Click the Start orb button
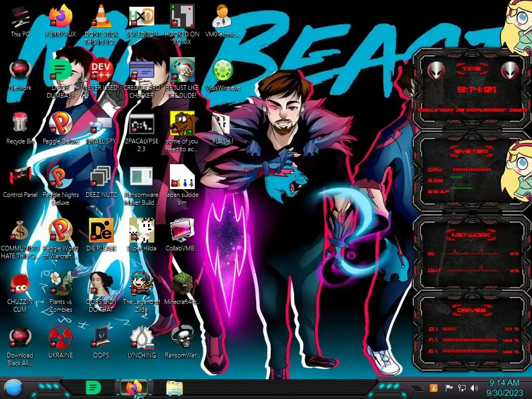This screenshot has height=399, width=532. pos(14,388)
